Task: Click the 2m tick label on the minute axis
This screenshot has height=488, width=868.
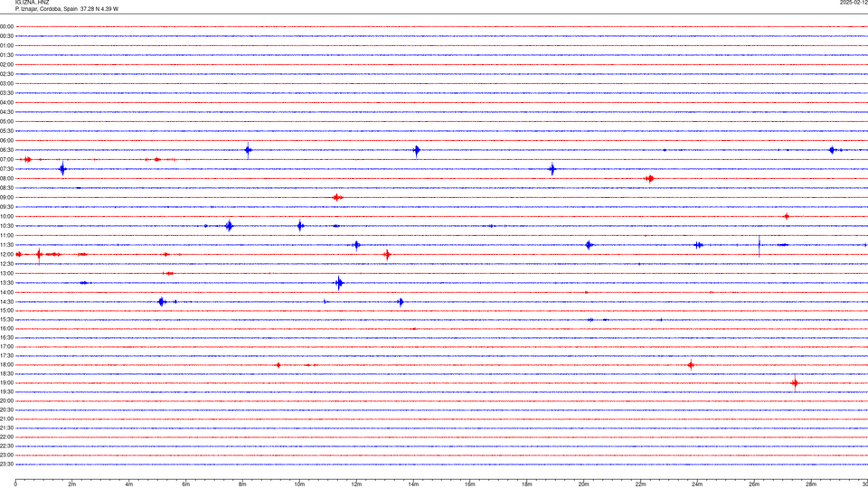Action: coord(72,484)
